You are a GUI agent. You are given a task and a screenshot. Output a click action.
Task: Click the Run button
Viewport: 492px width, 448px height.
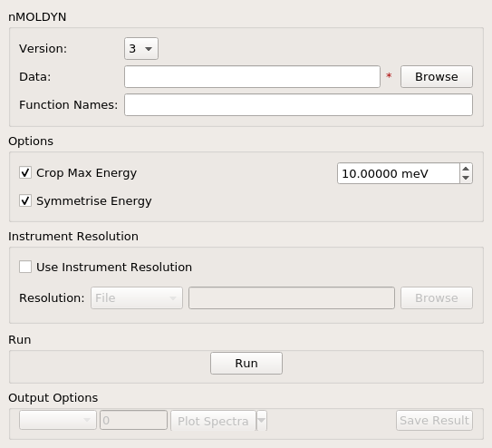tap(246, 364)
